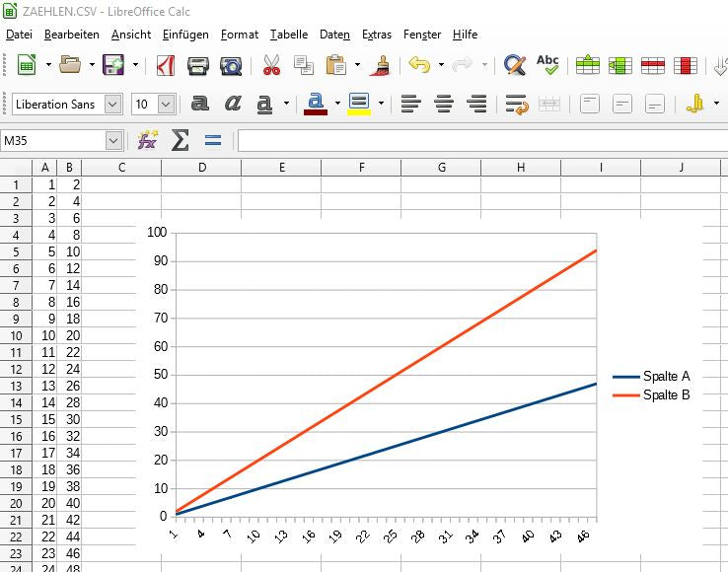Clone formatting with paintbrush
The image size is (728, 572).
[380, 65]
